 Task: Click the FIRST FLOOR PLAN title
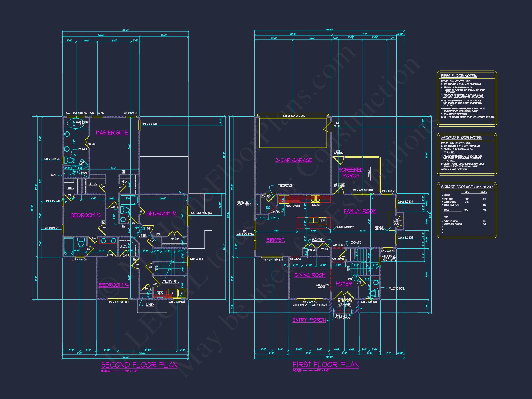[326, 365]
